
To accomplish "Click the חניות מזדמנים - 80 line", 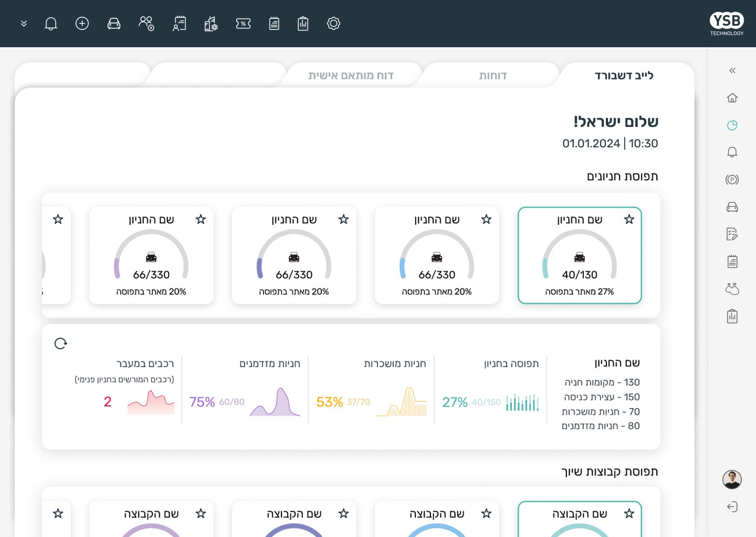I will pos(601,426).
